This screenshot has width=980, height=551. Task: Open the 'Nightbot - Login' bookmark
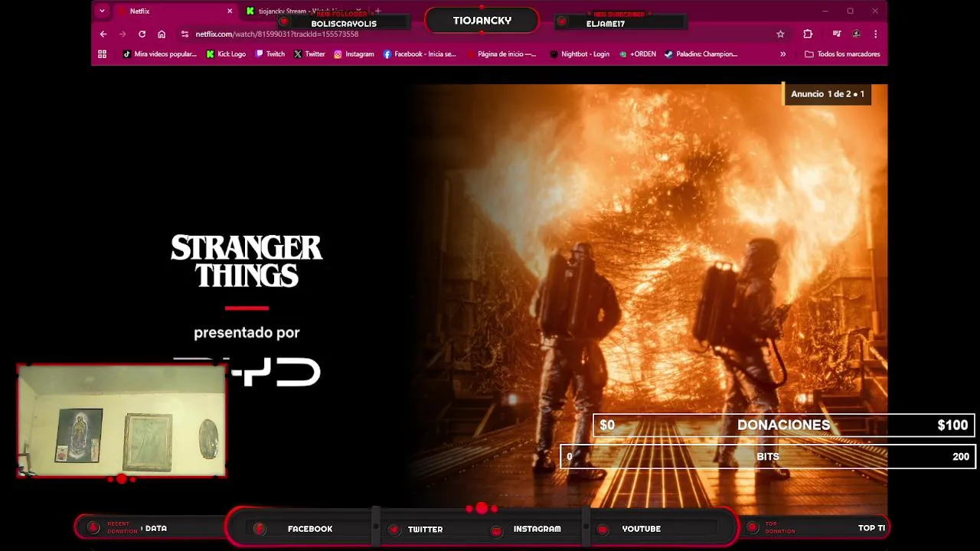580,54
